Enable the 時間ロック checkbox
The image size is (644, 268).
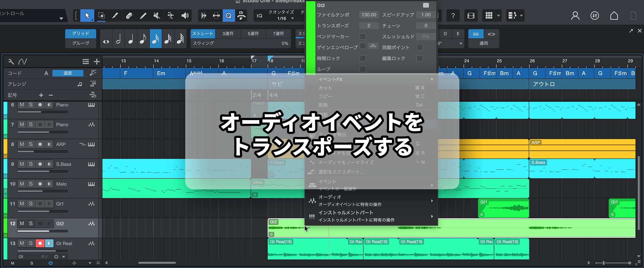point(362,58)
